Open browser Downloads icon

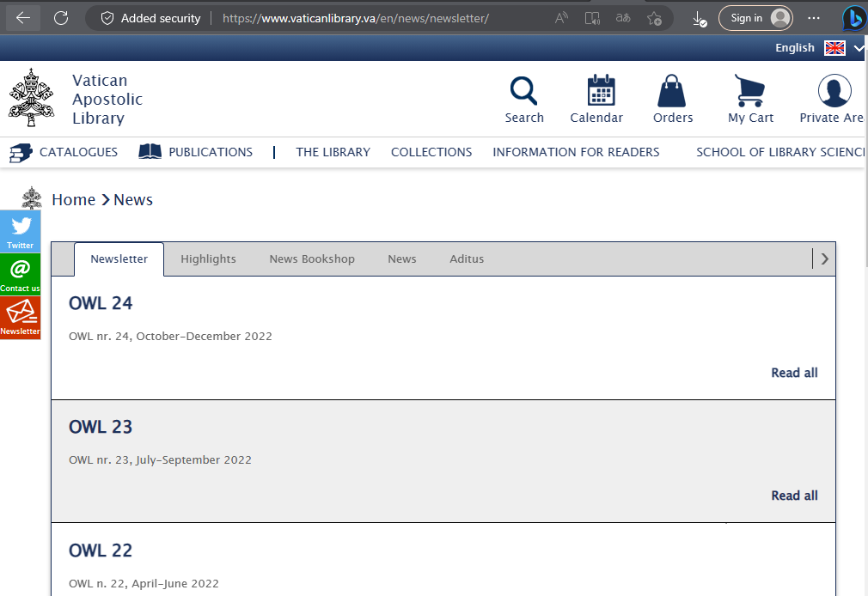(700, 19)
